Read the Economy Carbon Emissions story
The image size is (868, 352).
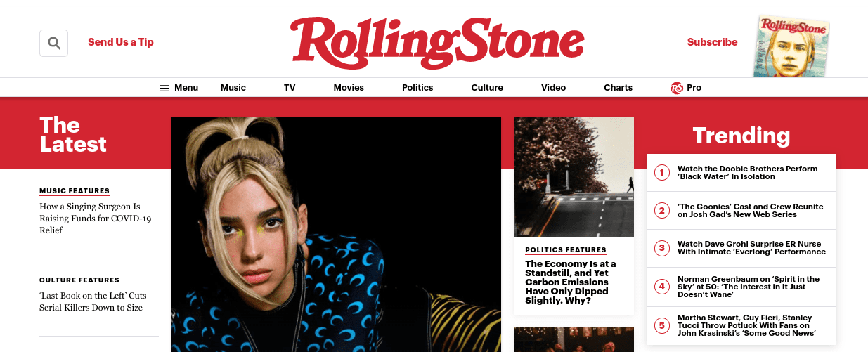[571, 282]
